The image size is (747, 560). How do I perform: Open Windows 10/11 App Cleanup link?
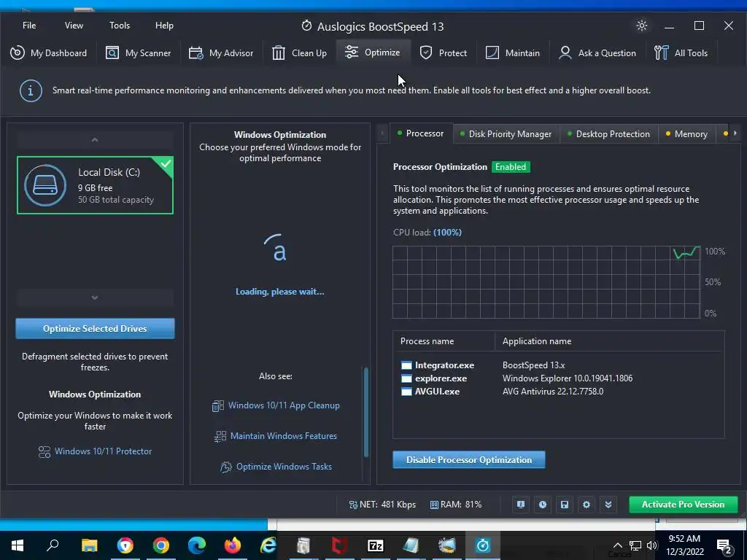[x=275, y=405]
